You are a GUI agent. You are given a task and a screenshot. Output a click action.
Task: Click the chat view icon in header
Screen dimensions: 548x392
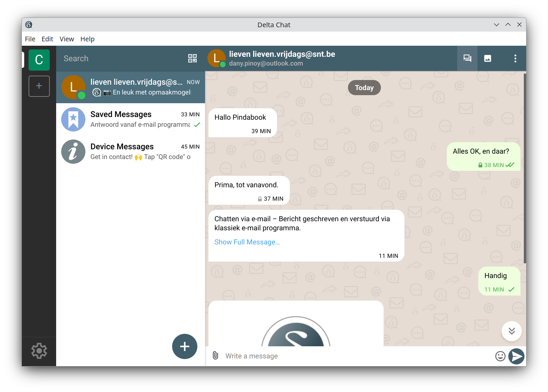coord(467,58)
